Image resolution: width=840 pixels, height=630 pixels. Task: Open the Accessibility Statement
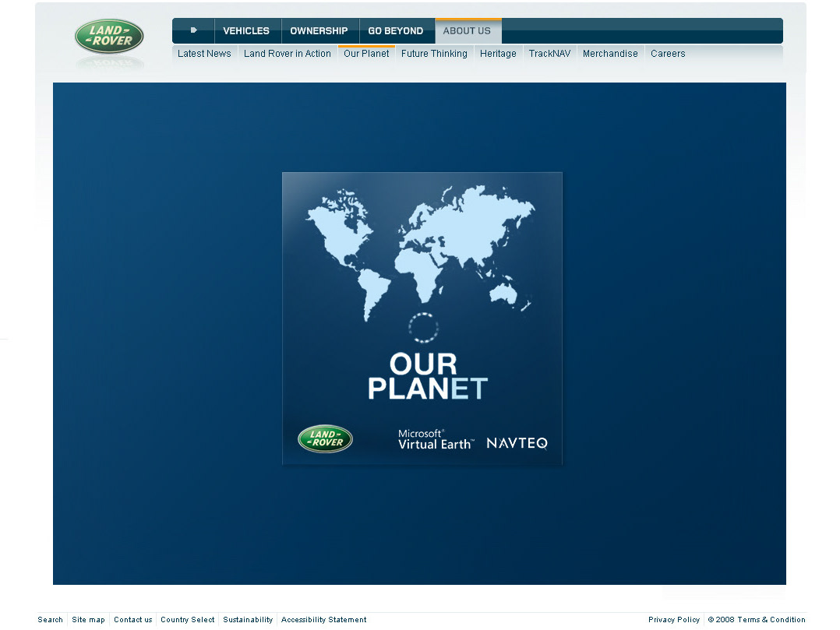click(323, 619)
